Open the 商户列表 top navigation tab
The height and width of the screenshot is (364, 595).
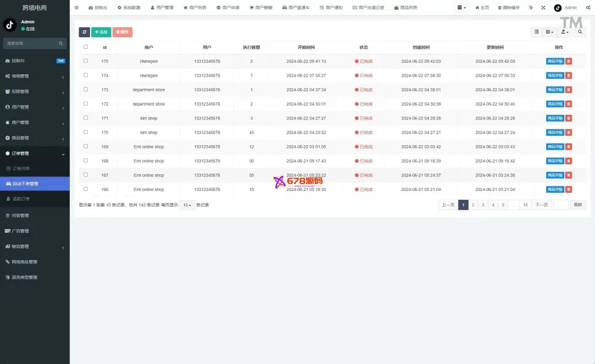pos(194,8)
